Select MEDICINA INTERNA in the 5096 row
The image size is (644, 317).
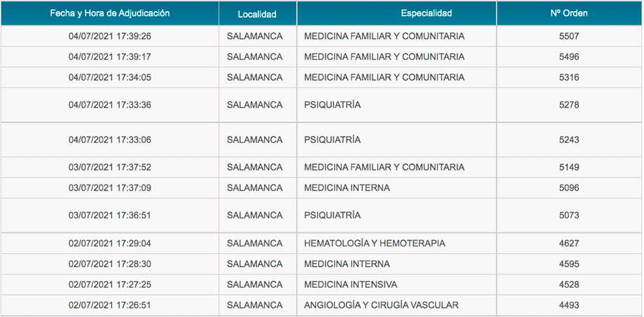pos(397,188)
